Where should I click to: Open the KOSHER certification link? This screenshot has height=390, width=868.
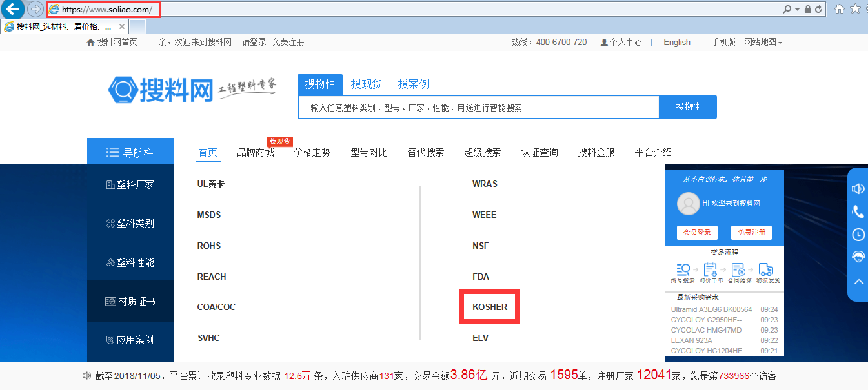coord(490,307)
